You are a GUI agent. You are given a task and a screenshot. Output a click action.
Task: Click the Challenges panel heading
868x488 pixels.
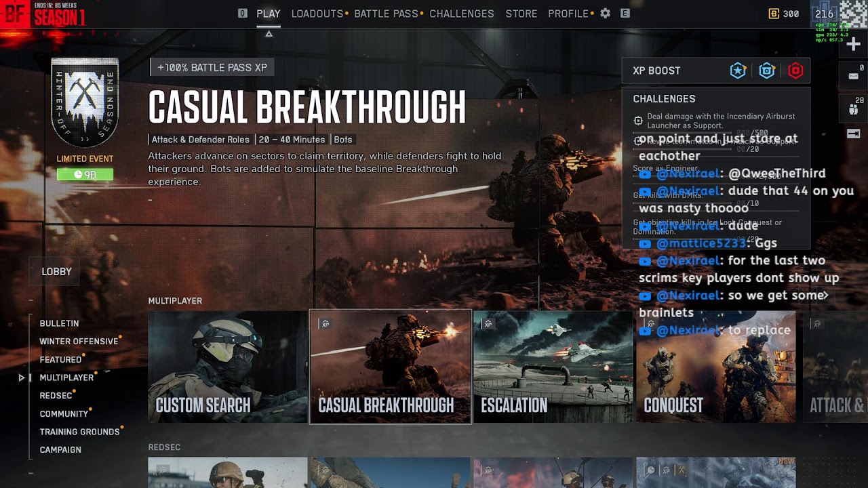(664, 99)
